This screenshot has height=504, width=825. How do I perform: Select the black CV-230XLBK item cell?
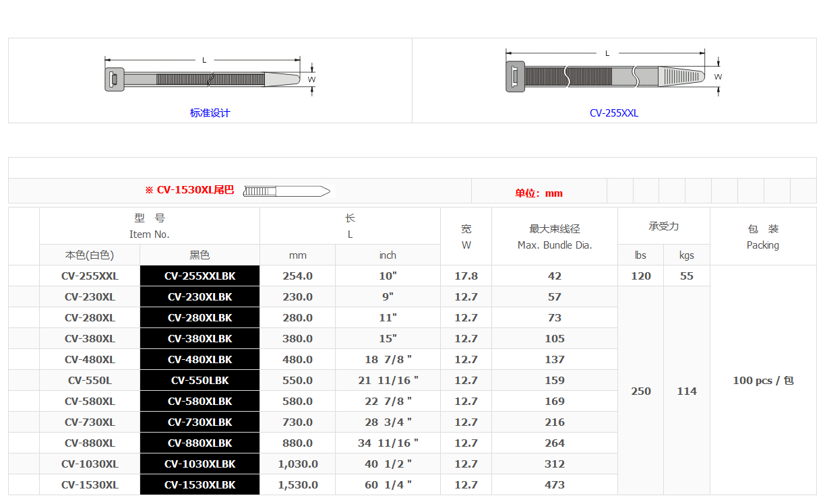click(200, 296)
